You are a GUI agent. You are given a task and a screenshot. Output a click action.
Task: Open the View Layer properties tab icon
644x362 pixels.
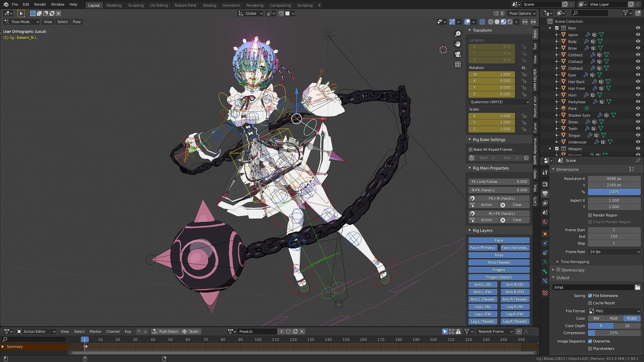point(545,203)
